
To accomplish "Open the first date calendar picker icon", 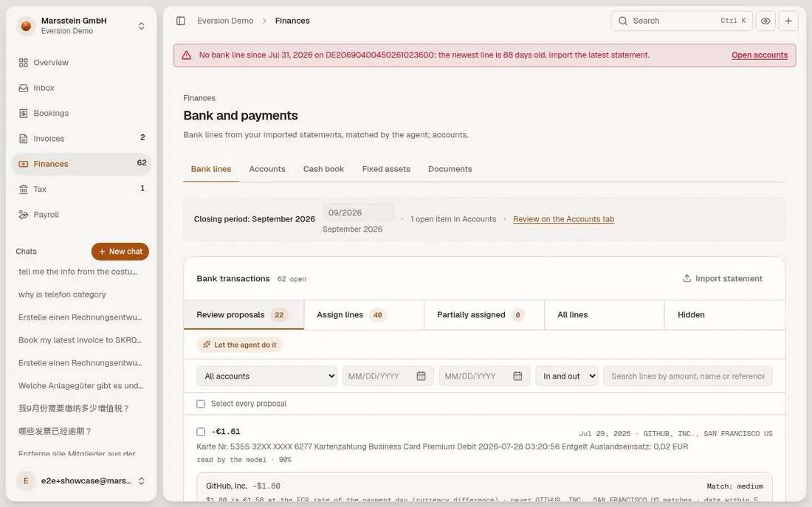I will (421, 376).
